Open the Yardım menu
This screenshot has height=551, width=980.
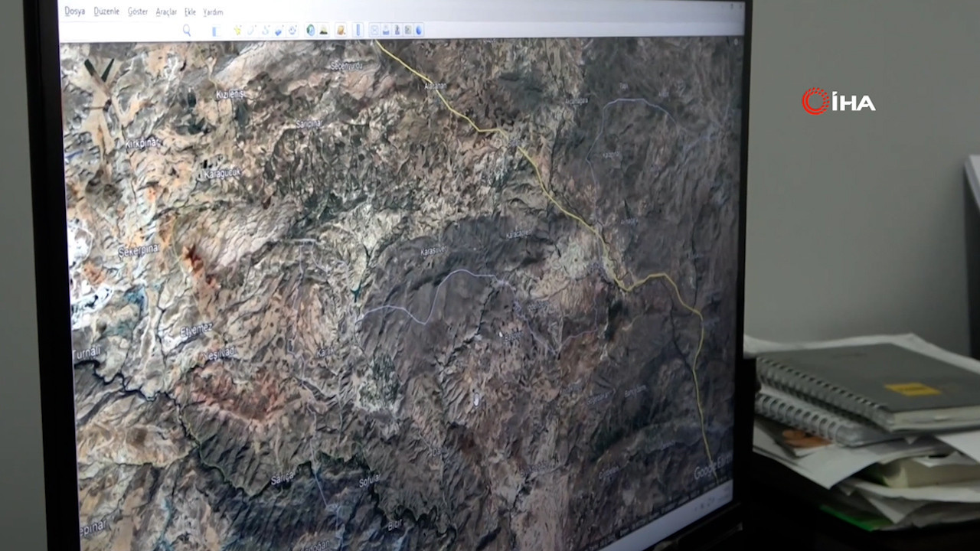[x=213, y=12]
